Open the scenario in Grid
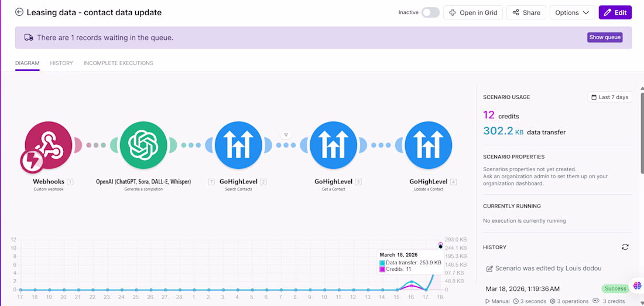 pyautogui.click(x=472, y=12)
